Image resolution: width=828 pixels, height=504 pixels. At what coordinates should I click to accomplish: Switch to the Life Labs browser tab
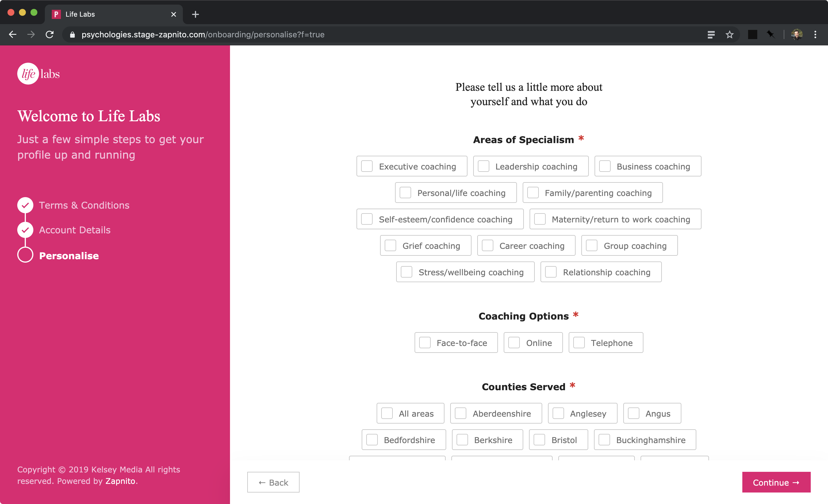(x=111, y=14)
